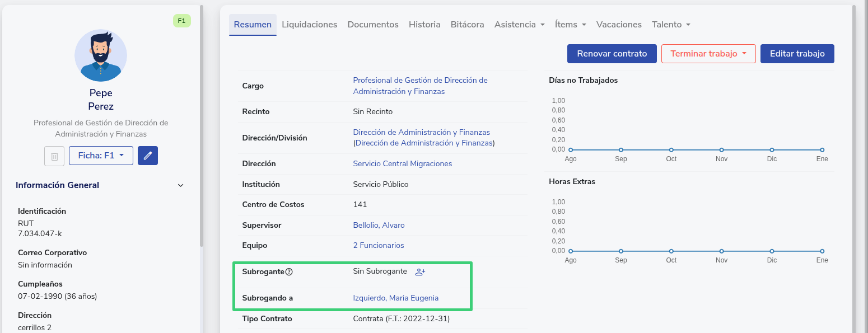This screenshot has width=868, height=333.
Task: Open the Terminar trabajo dropdown
Action: coord(708,54)
